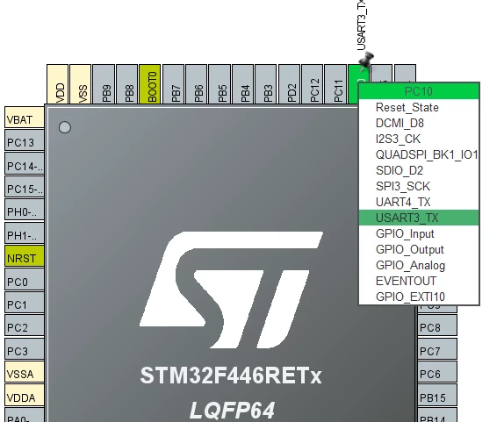
Task: Click the STM32F446RETx chip name
Action: [x=231, y=376]
